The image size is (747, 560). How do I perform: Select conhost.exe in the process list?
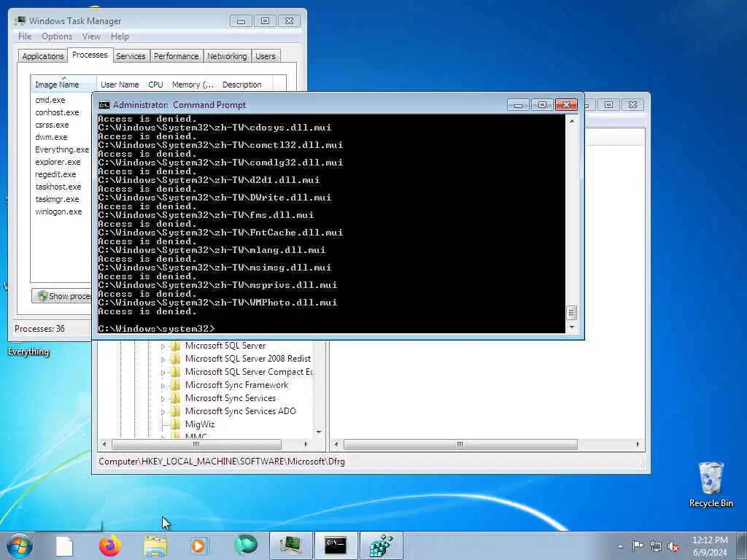point(57,112)
